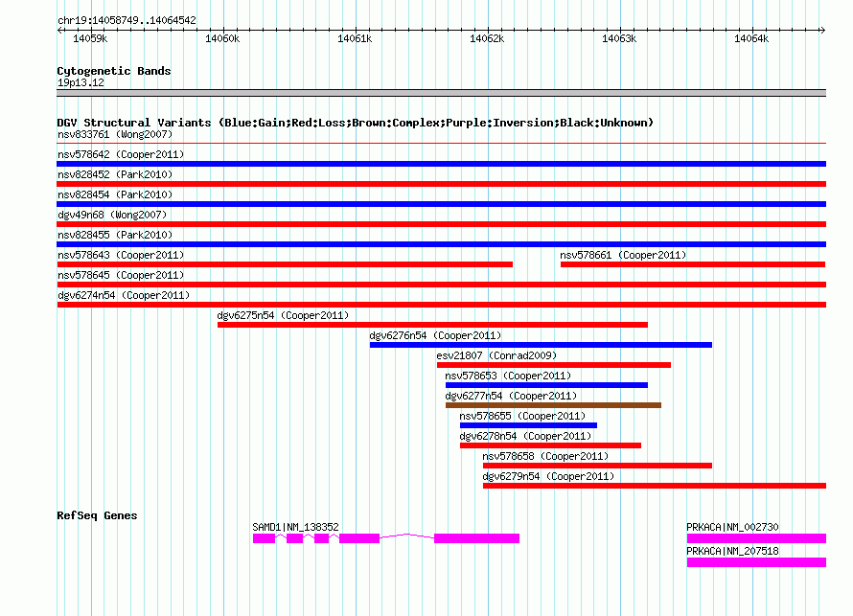
Task: Open the nsv833761 (Wong2007) label
Action: point(115,134)
